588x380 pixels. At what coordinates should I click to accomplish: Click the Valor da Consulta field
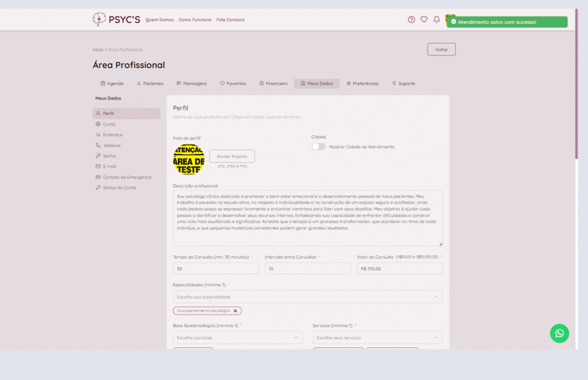coord(399,268)
